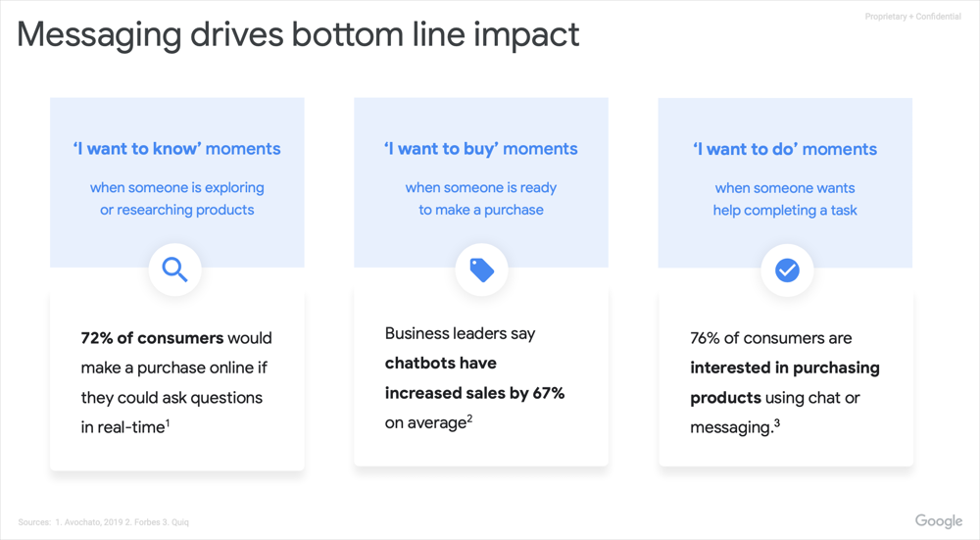Click the 'Proprietary + Confidential' label
980x540 pixels.
913,17
